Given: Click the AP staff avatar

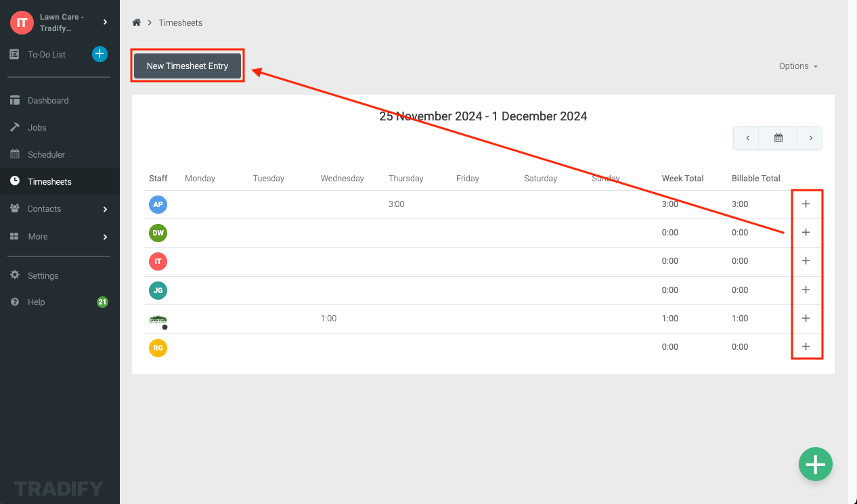Looking at the screenshot, I should [158, 204].
